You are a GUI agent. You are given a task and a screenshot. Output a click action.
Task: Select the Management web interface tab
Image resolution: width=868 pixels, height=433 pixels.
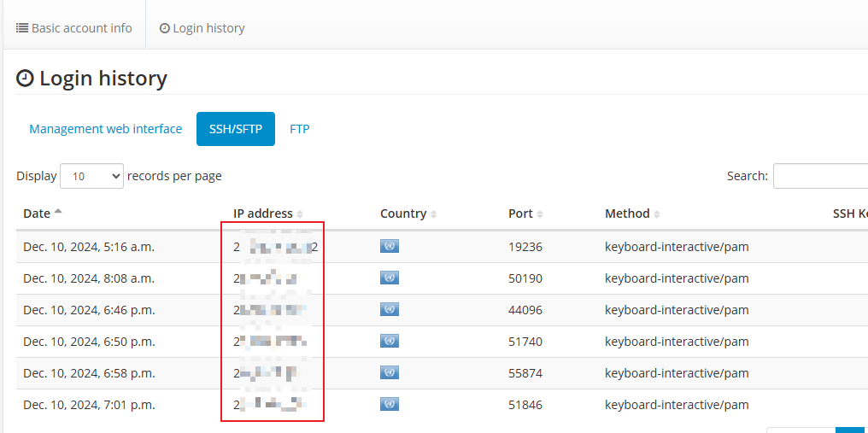106,129
